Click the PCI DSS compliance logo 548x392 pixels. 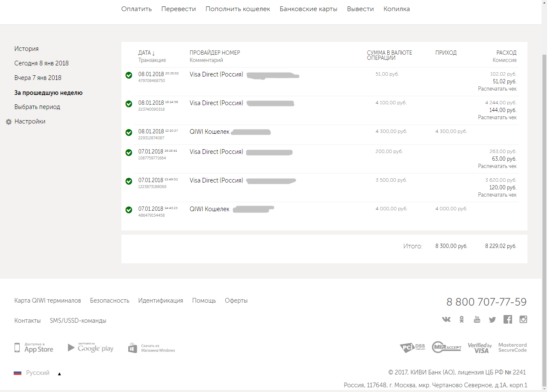click(x=412, y=348)
